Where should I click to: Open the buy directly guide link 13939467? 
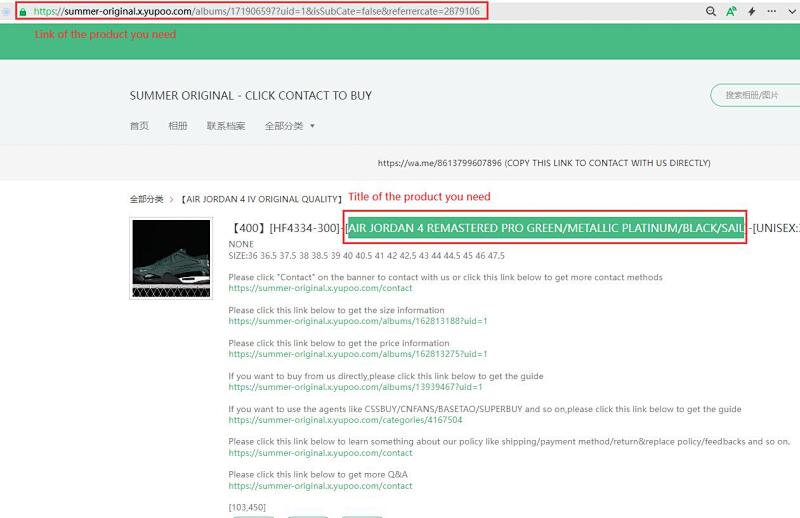point(355,387)
